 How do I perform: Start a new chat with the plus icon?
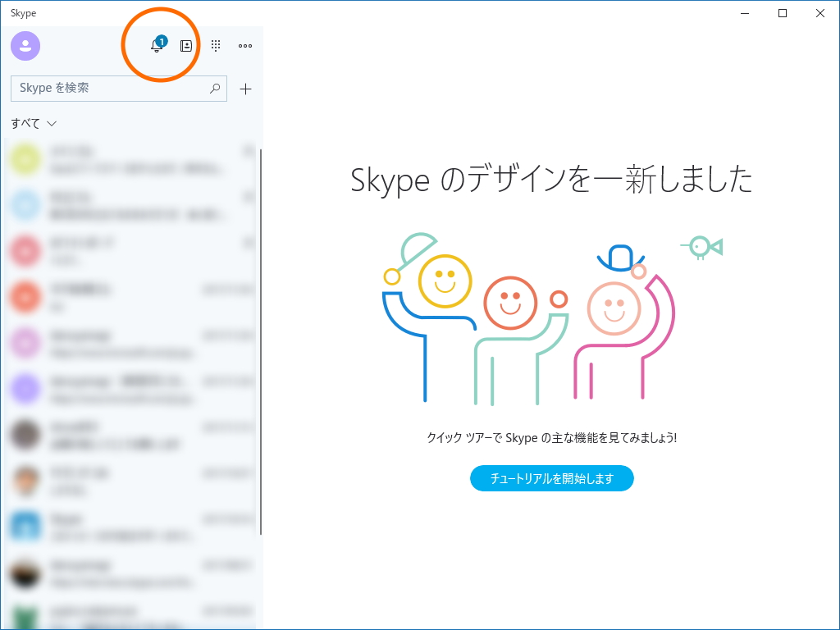pos(244,89)
